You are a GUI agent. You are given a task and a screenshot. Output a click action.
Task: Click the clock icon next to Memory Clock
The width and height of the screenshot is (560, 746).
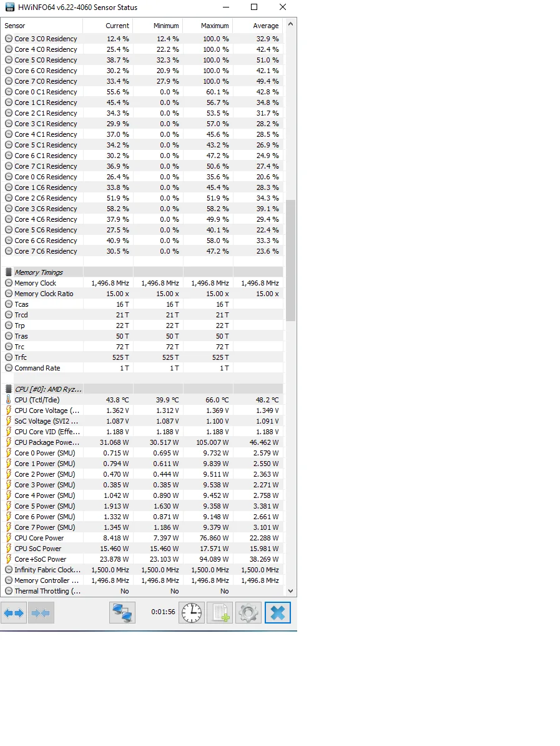tap(9, 283)
